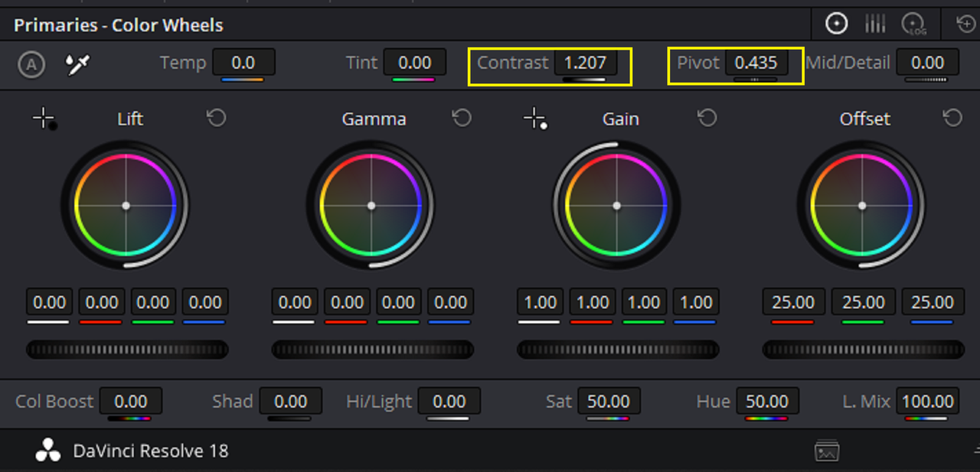Image resolution: width=980 pixels, height=472 pixels.
Task: Click the DaVinci Resolve logo icon
Action: [x=47, y=451]
